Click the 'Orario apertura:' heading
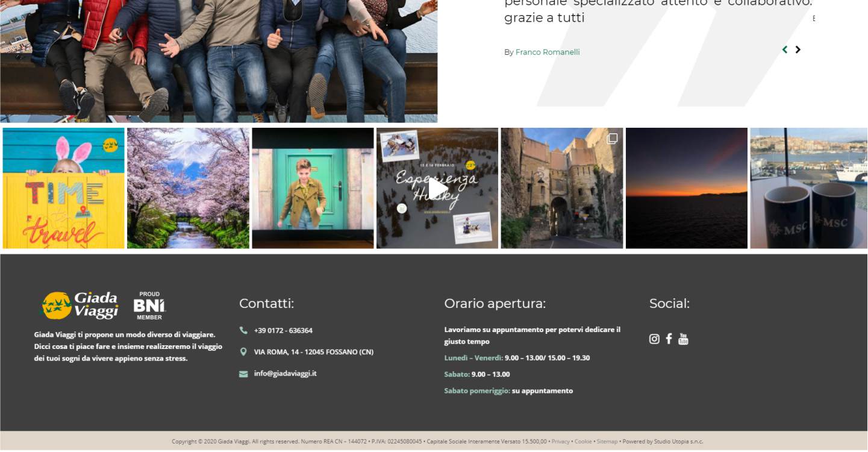This screenshot has width=868, height=452. [x=495, y=304]
